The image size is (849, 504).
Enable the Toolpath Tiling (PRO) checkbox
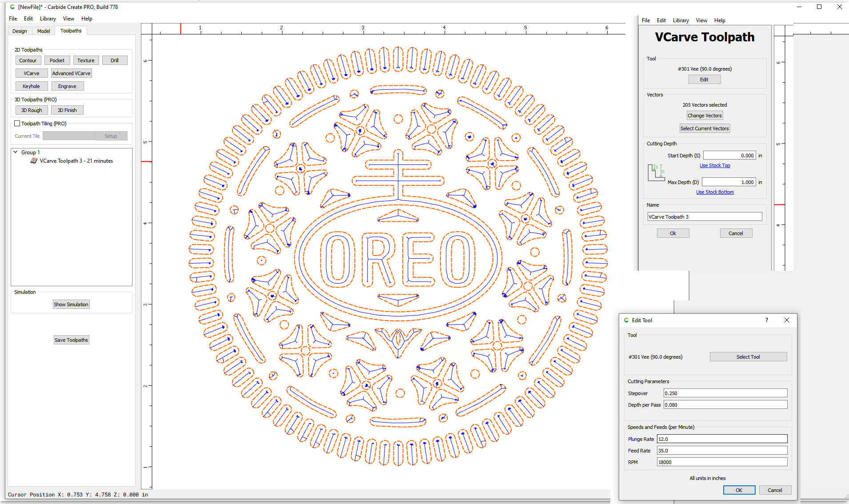[17, 124]
